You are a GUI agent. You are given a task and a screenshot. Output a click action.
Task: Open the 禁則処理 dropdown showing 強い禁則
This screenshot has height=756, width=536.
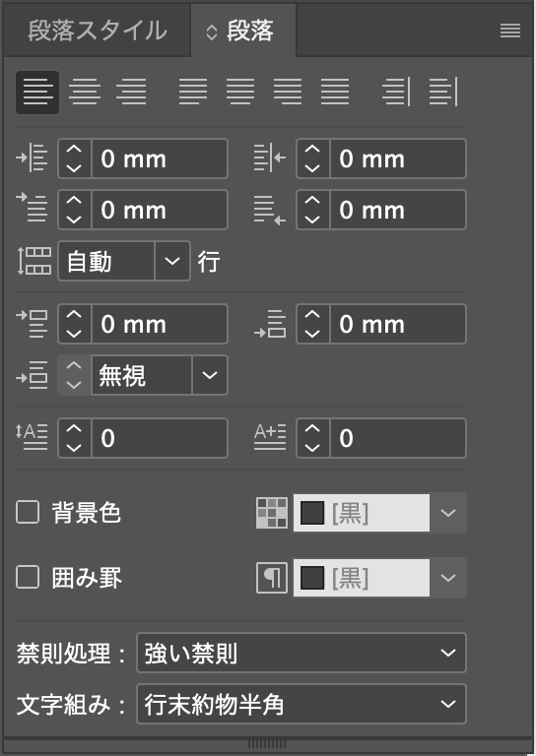[x=301, y=653]
